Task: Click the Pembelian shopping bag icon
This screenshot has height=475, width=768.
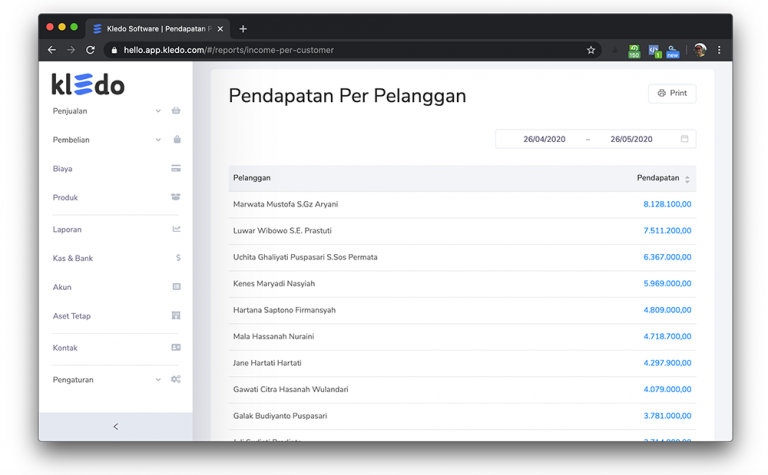Action: point(177,140)
